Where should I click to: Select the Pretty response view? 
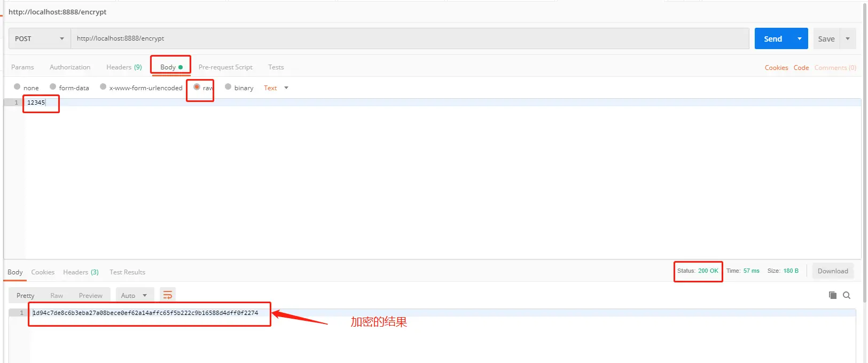point(25,295)
